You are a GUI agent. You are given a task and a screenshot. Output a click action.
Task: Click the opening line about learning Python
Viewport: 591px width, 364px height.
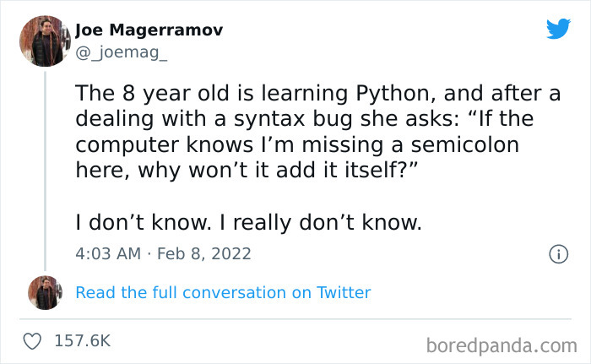click(x=317, y=93)
